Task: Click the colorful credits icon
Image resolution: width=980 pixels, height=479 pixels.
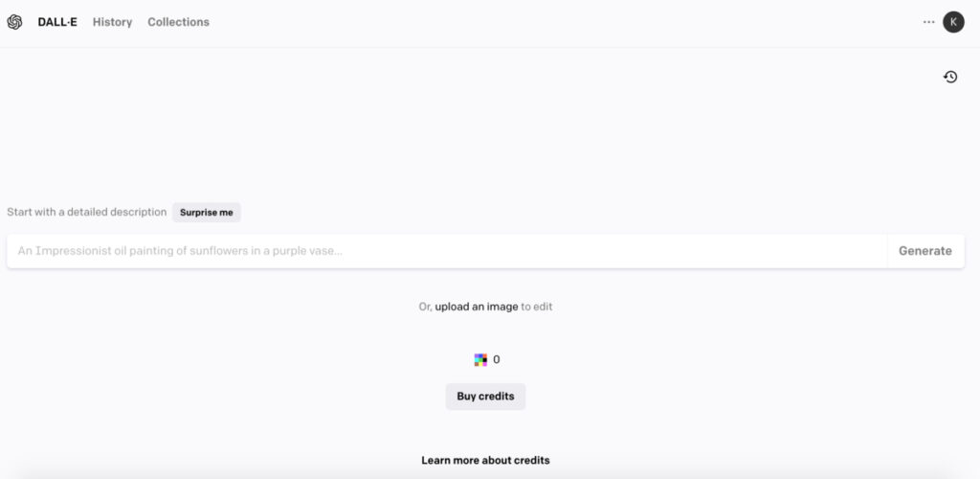Action: tap(480, 360)
